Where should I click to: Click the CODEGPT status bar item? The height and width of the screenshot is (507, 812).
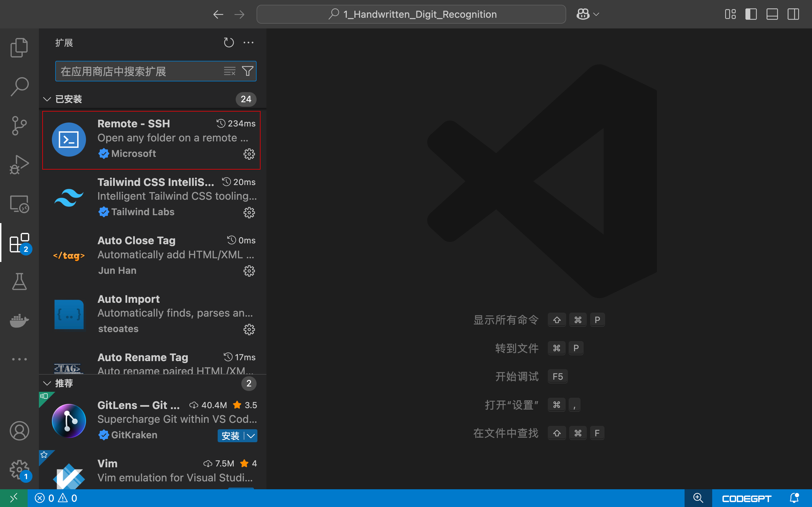[747, 498]
